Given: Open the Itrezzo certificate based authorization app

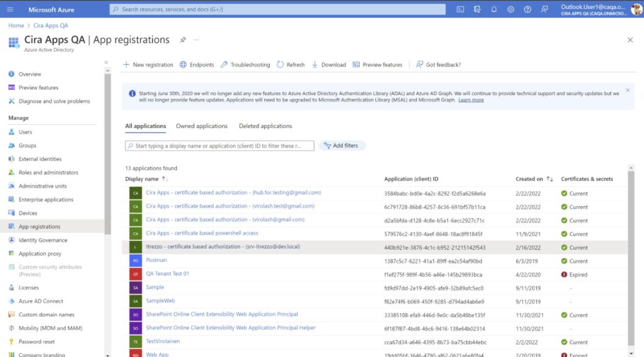Looking at the screenshot, I should pos(223,247).
